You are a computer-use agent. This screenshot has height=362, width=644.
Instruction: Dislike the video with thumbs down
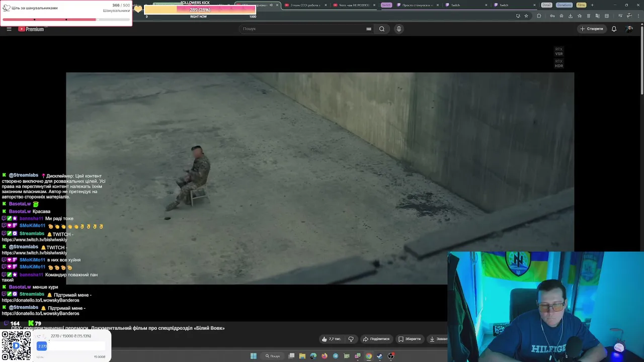351,339
